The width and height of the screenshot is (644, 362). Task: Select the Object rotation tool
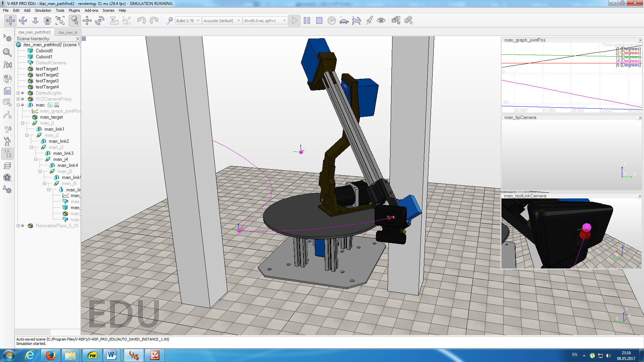pos(100,20)
